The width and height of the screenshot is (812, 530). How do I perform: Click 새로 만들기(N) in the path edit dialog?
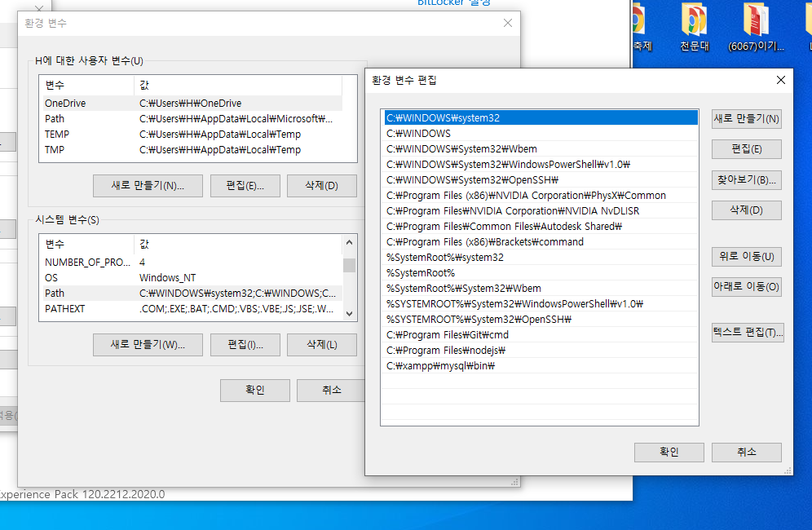746,119
